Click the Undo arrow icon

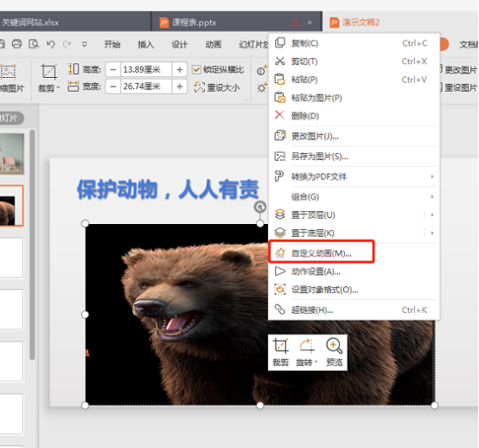pyautogui.click(x=51, y=44)
